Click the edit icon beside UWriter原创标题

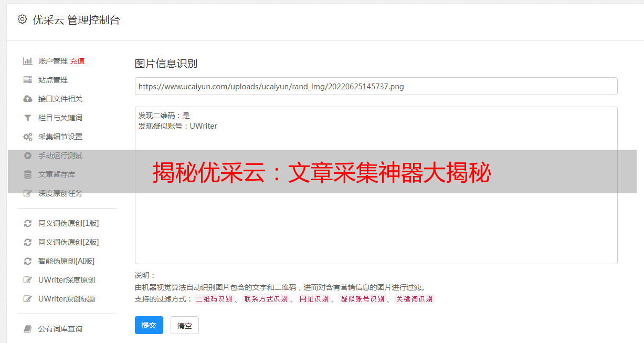(28, 299)
